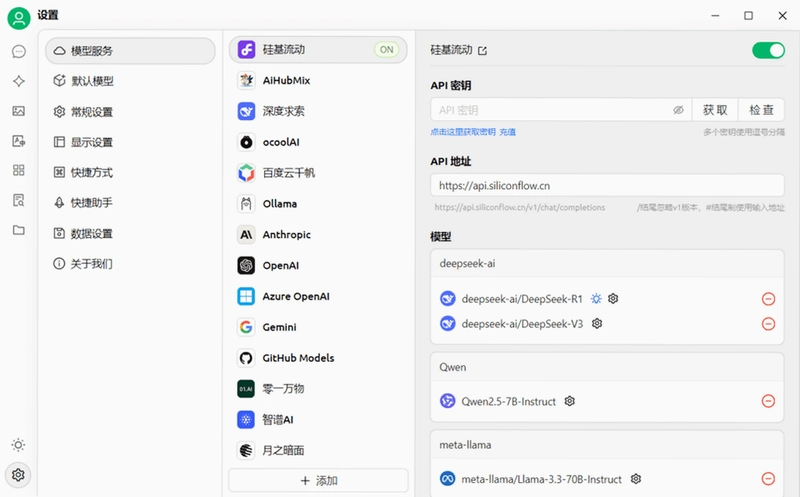Collapse the meta-llama model group
The image size is (800, 497).
coord(607,445)
